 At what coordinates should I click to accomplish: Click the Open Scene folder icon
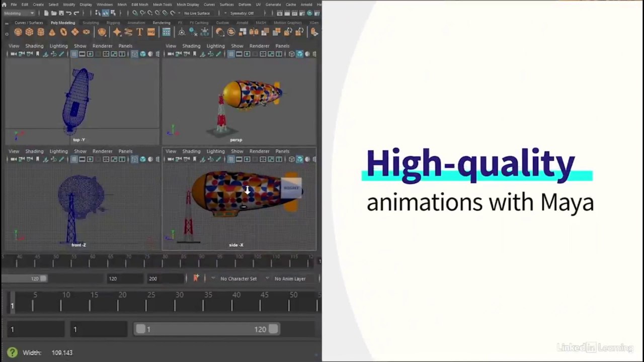(54, 13)
